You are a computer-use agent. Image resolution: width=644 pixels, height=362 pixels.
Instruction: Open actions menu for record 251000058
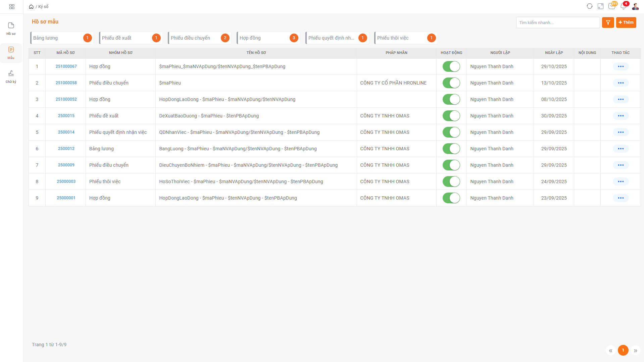coord(621,83)
